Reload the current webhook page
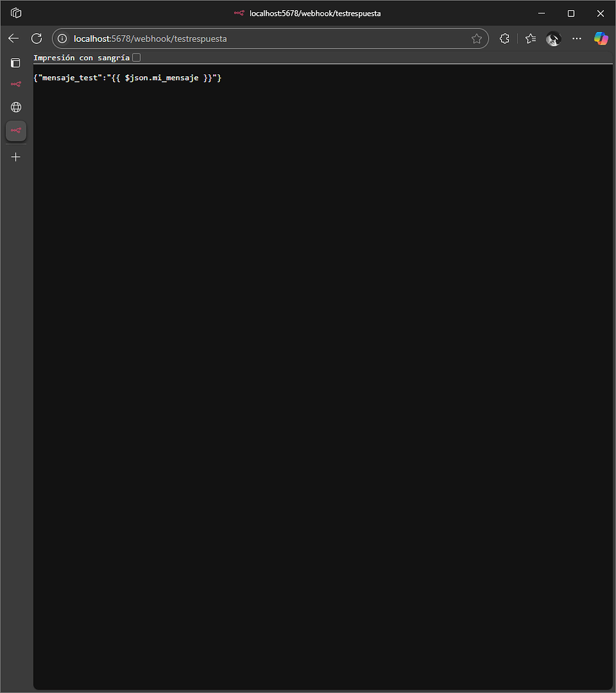The image size is (616, 693). coord(37,39)
